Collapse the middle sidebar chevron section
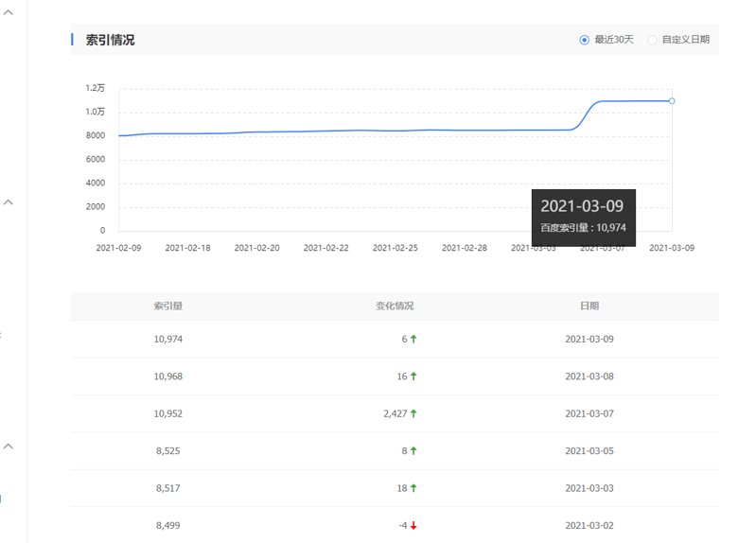 tap(9, 201)
